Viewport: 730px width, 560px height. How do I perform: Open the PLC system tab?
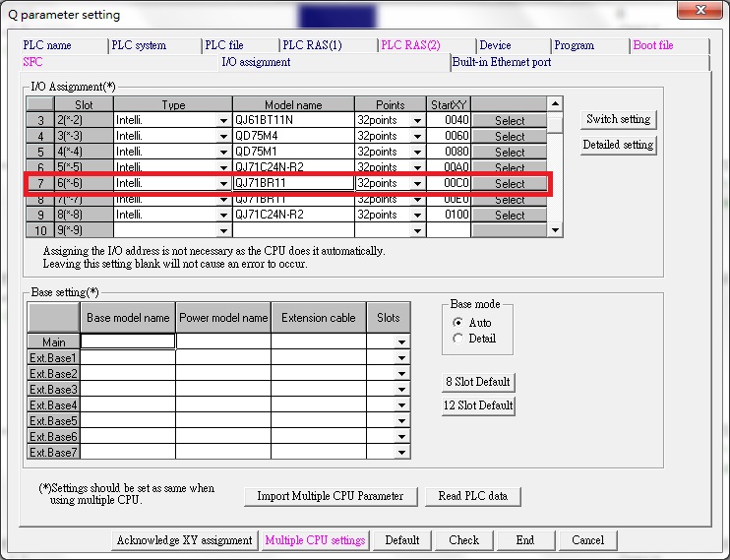tap(139, 45)
